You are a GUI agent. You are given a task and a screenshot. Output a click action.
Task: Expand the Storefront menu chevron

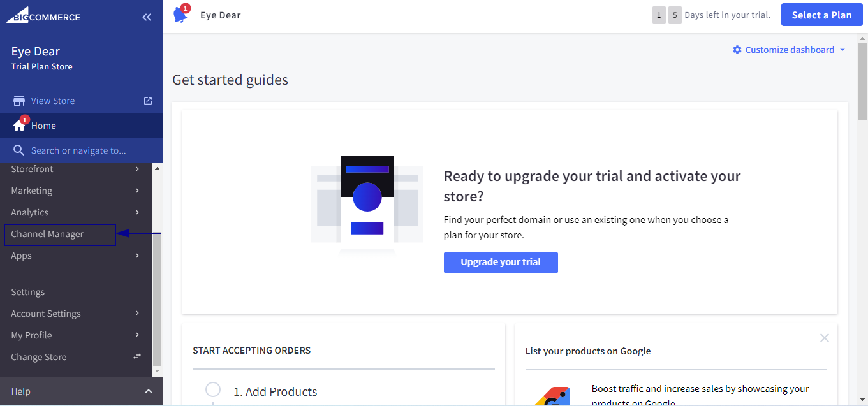(x=137, y=169)
